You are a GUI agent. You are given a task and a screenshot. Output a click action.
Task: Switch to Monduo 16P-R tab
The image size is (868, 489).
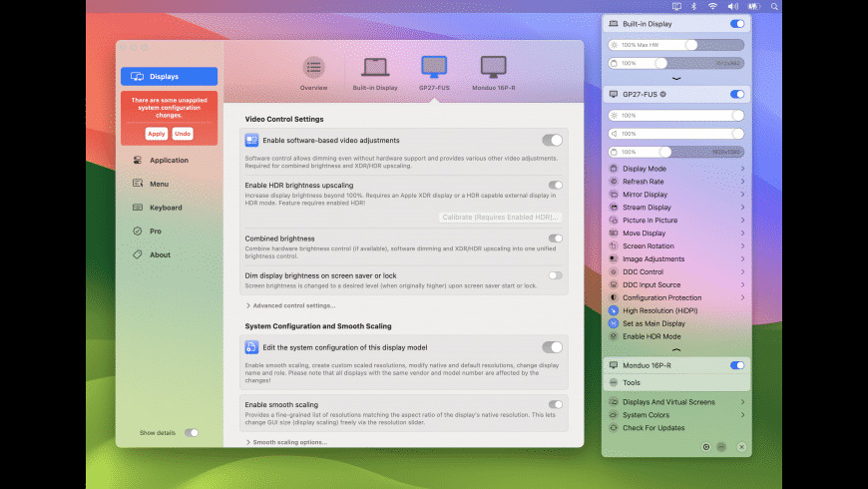pyautogui.click(x=493, y=74)
